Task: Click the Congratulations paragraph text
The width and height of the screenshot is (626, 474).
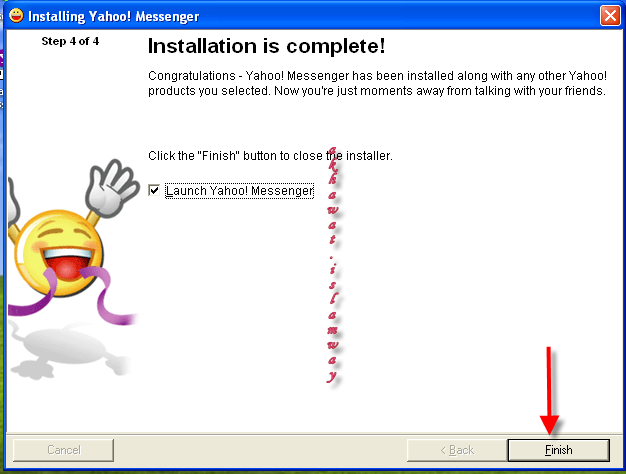Action: click(x=377, y=83)
